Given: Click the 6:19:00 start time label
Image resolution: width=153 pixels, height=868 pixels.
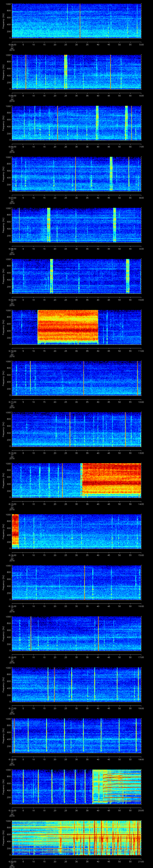Looking at the screenshot, I should tap(12, 810).
